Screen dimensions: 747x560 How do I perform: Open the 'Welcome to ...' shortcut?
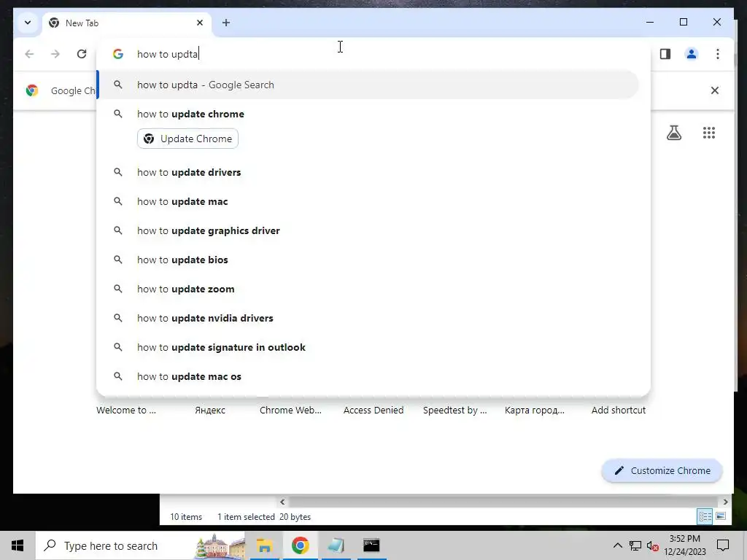126,410
